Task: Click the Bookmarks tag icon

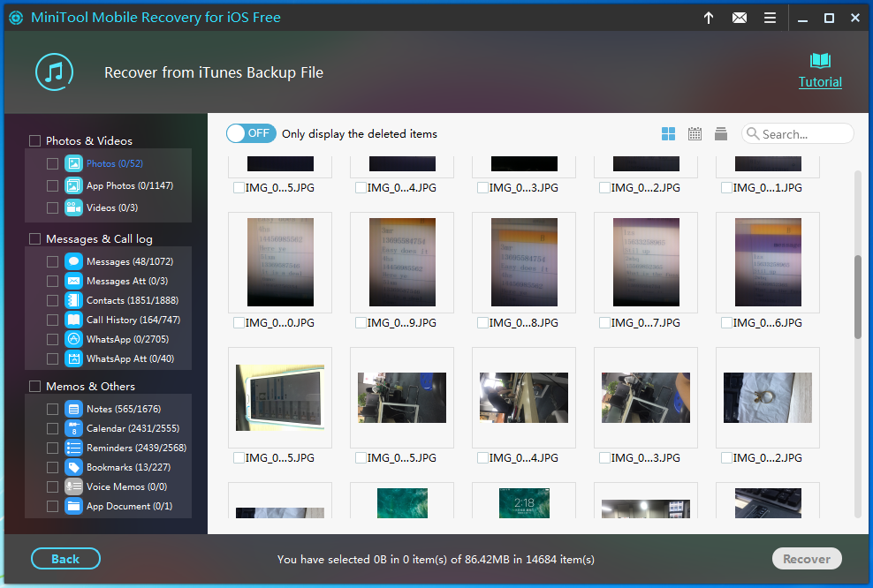Action: 73,467
